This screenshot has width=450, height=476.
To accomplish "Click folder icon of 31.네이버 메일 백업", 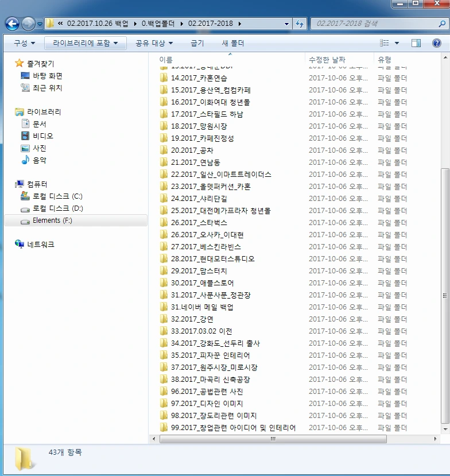I will point(164,307).
